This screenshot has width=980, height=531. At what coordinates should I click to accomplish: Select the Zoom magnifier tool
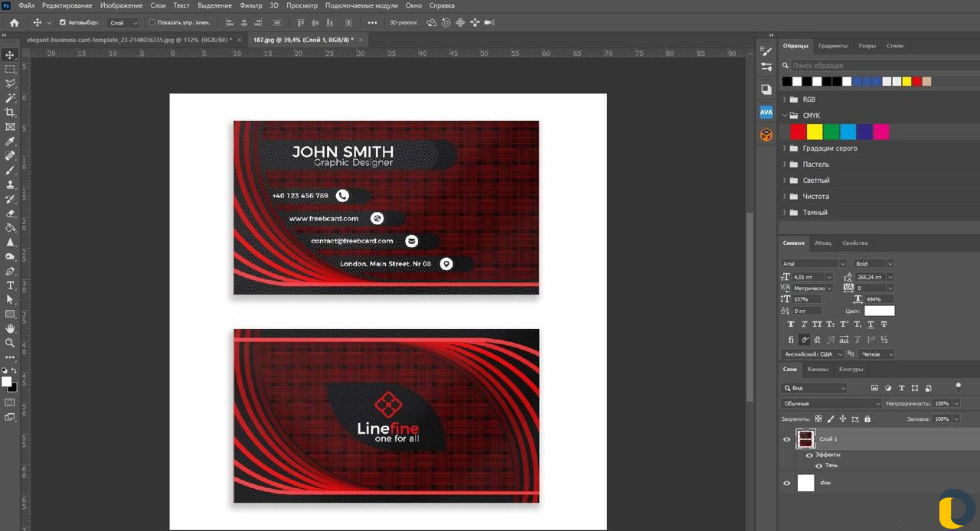[x=10, y=343]
